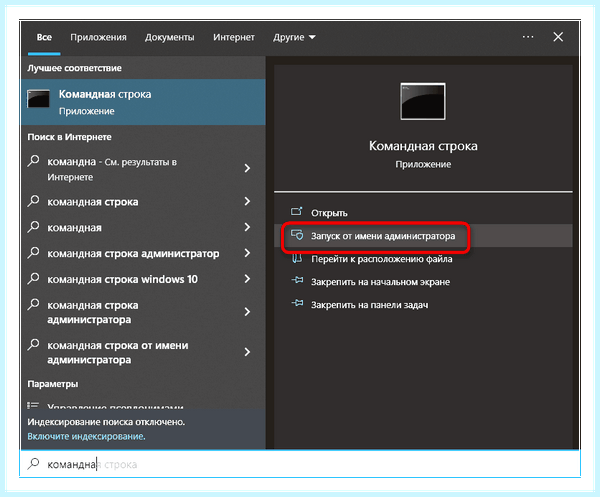
Task: Close the search panel with X
Action: tap(558, 37)
